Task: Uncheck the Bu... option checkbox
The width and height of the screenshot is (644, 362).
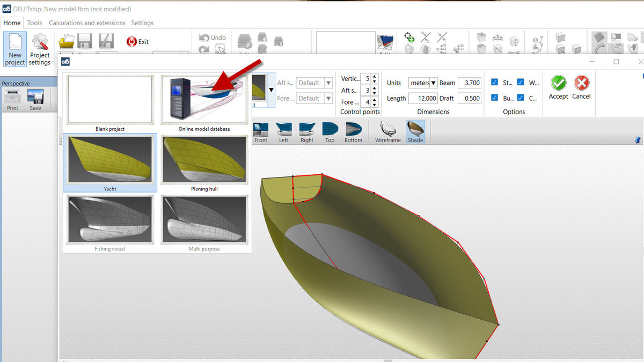Action: click(495, 98)
